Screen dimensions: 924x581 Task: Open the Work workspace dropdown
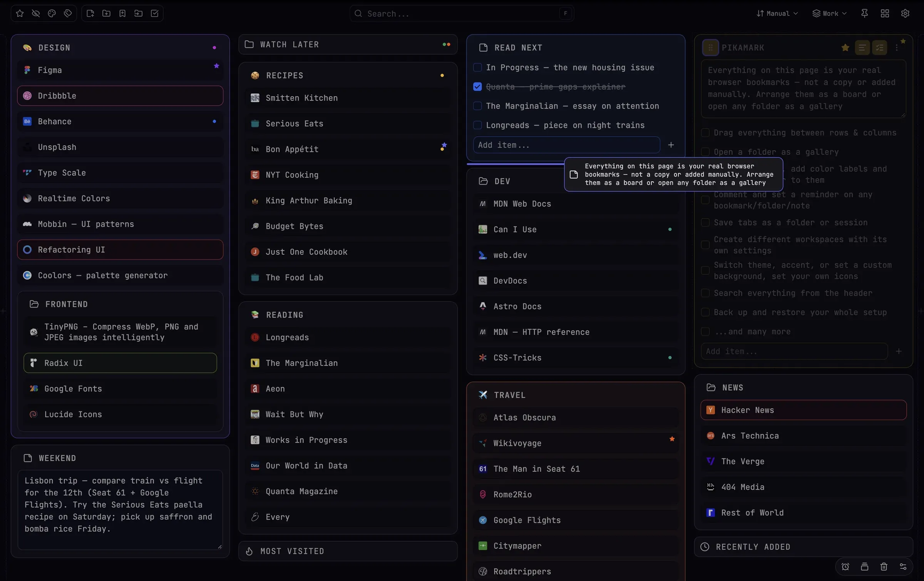coord(830,13)
